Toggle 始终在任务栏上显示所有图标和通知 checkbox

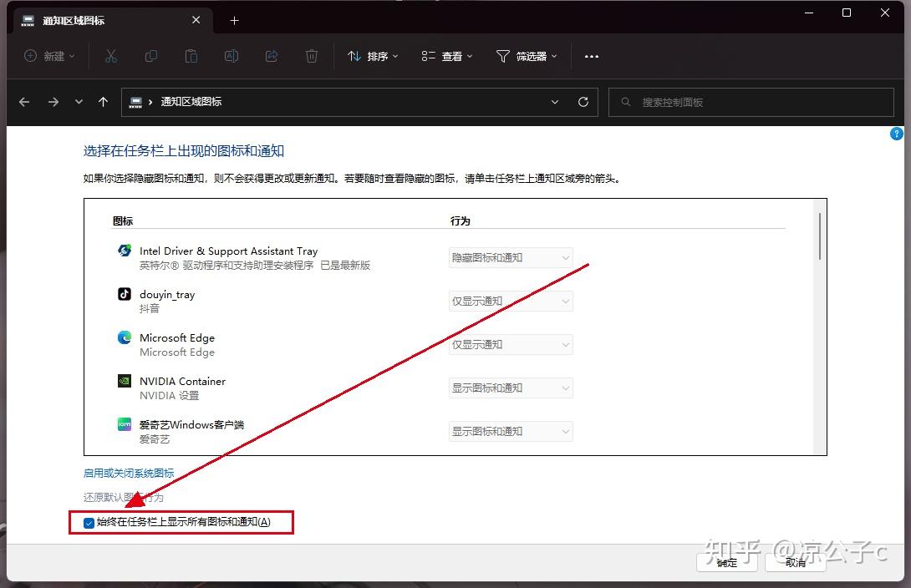click(89, 523)
